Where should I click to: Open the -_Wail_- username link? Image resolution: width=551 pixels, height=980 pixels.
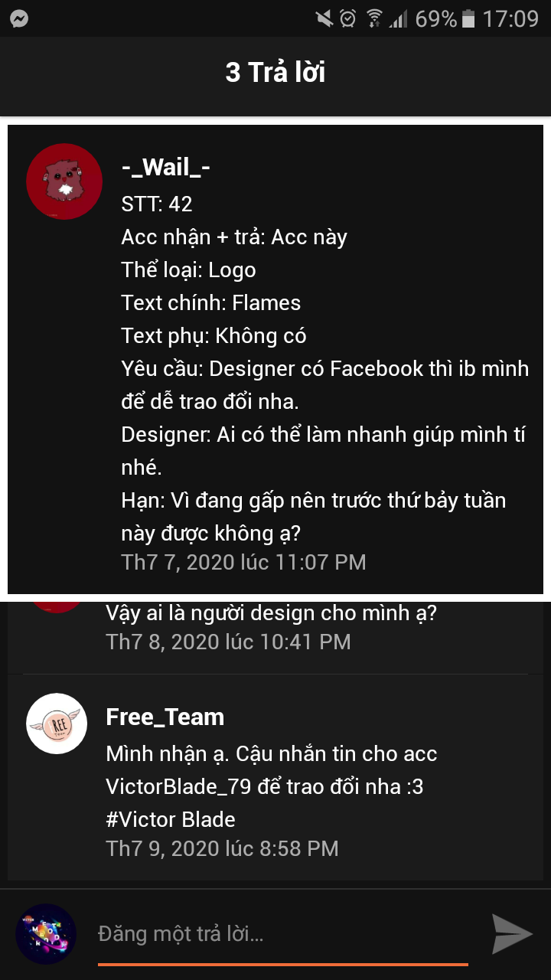[x=166, y=167]
